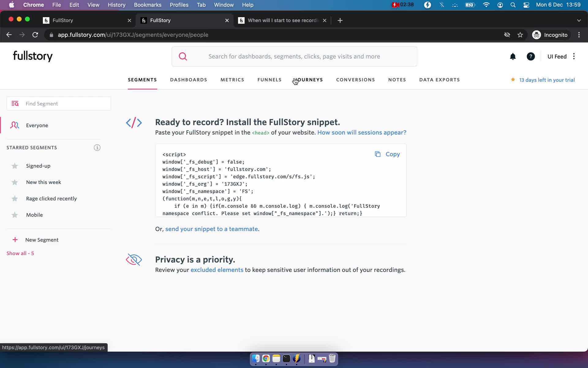Open a new browser tab

(340, 20)
